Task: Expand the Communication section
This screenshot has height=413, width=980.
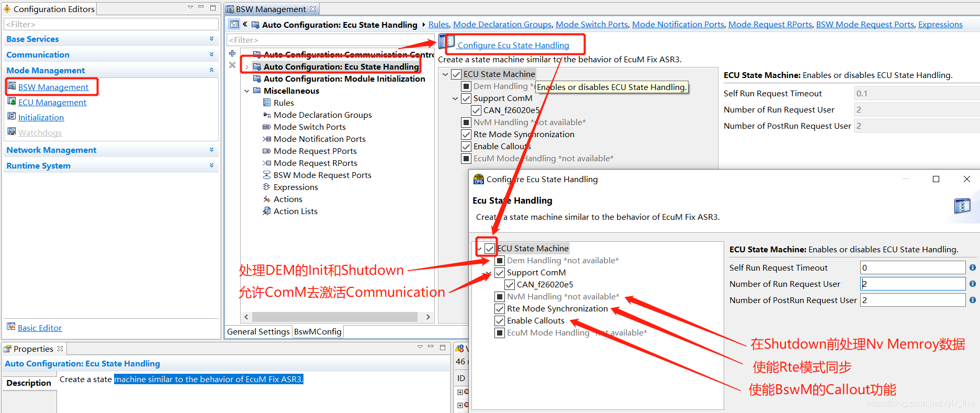Action: coord(211,54)
